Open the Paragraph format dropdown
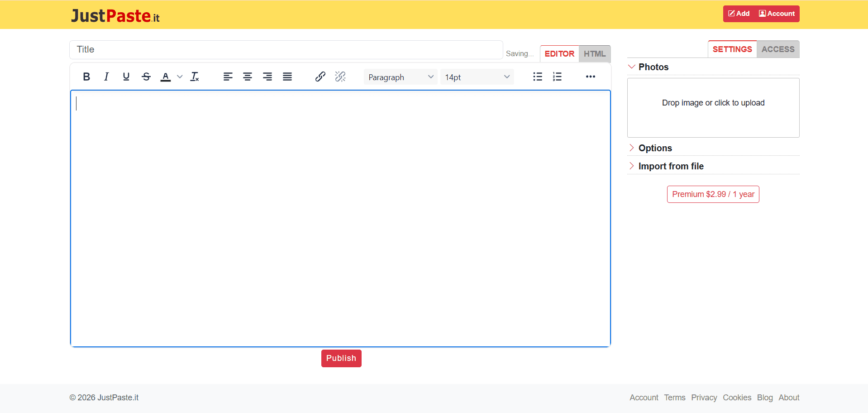Screen dimensions: 868x413 [x=400, y=77]
